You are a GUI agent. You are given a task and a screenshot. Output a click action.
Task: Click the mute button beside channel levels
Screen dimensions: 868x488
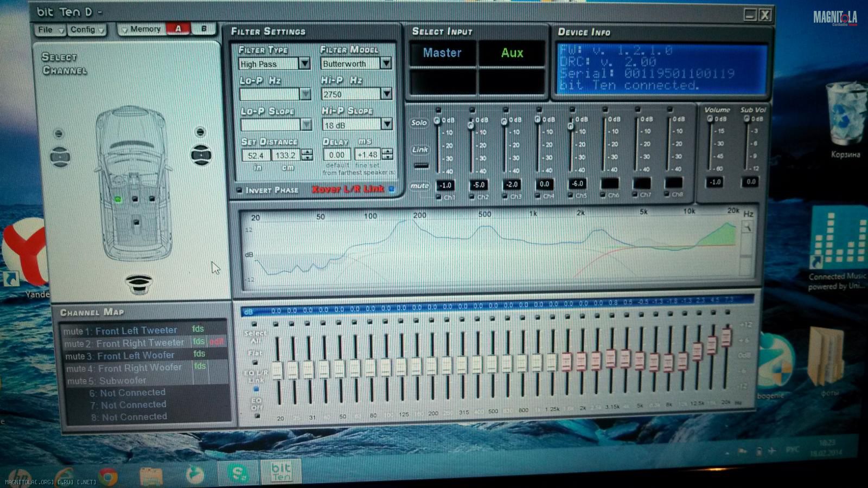pyautogui.click(x=419, y=186)
